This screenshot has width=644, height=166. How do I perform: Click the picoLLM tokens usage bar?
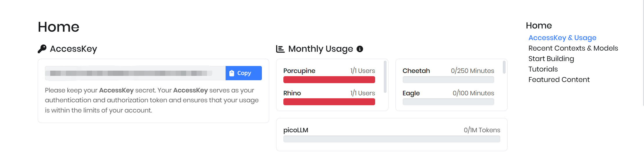391,139
